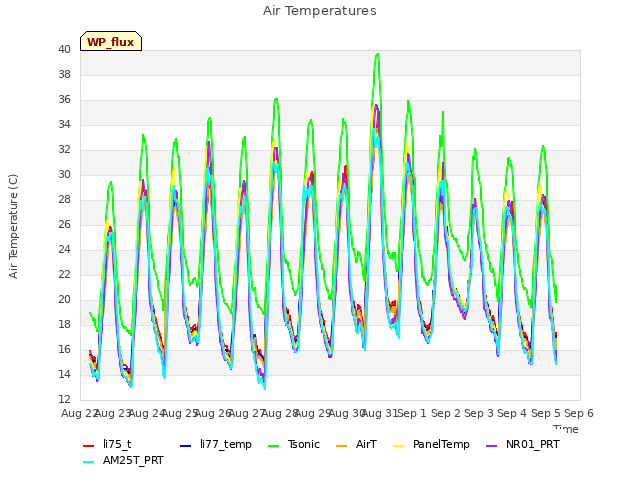This screenshot has width=640, height=480.
Task: Select the AirT legend entry
Action: tap(356, 444)
